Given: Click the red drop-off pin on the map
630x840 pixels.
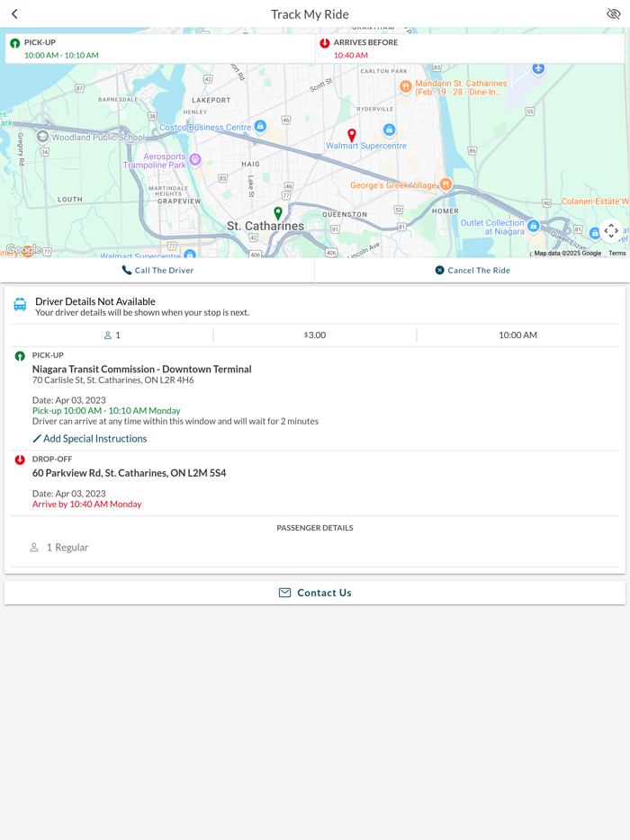Looking at the screenshot, I should pos(352,136).
